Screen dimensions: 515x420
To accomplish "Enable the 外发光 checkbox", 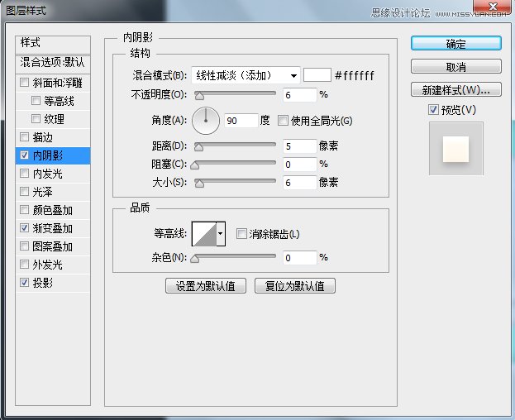I will point(24,264).
